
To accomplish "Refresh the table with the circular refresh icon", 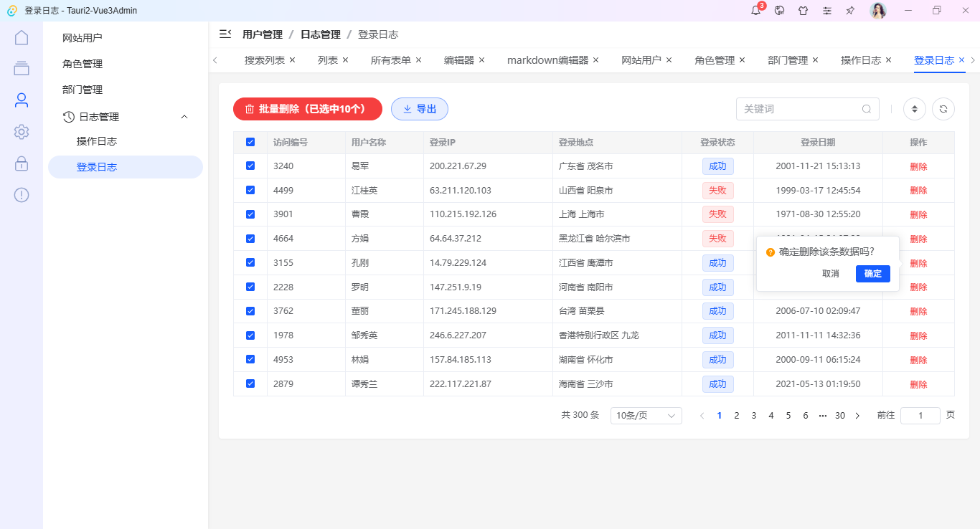I will 943,109.
